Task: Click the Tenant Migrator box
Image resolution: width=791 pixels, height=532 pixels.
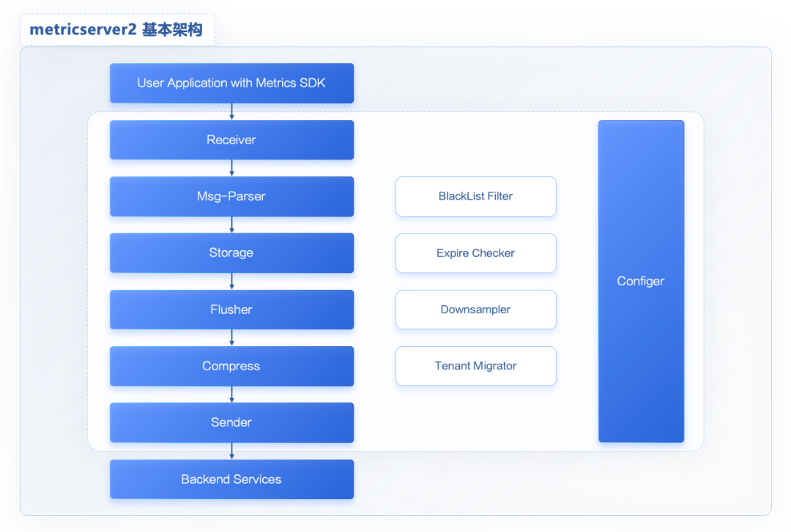Action: tap(476, 366)
